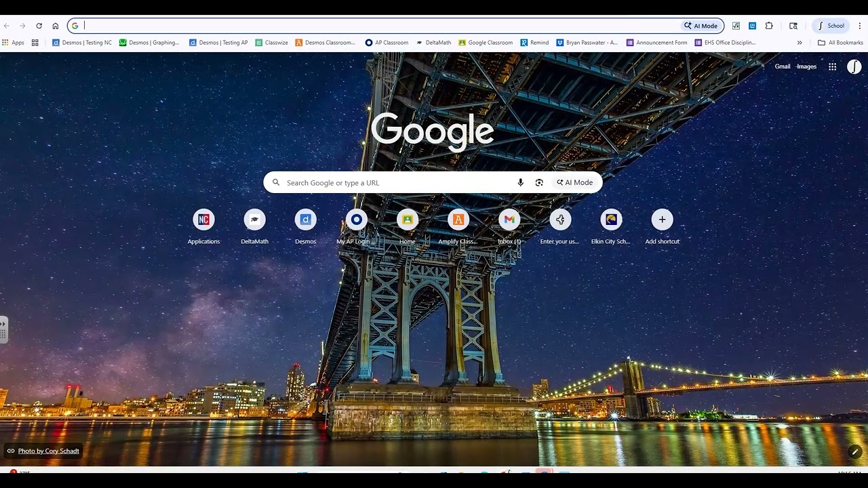Click the Add shortcut button
The width and height of the screenshot is (868, 488).
click(662, 226)
